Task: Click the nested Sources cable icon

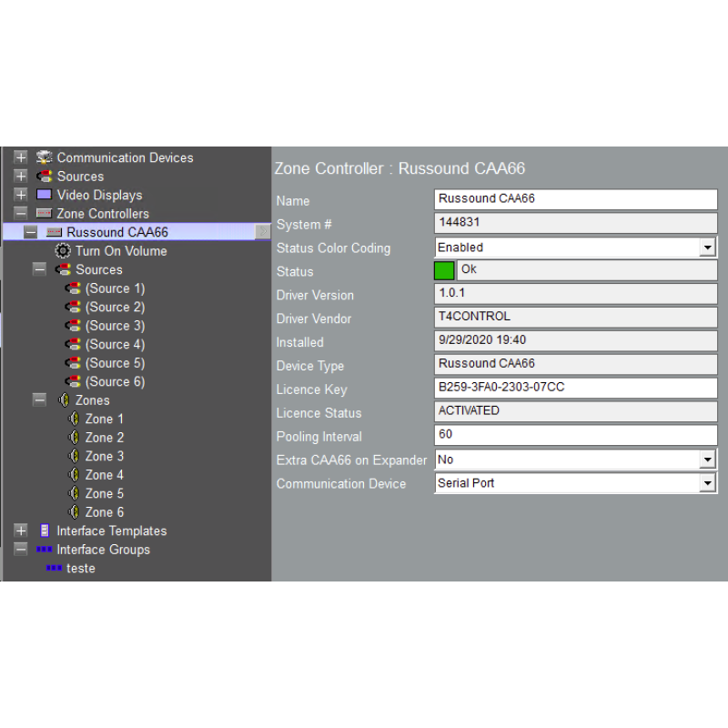Action: pos(63,269)
